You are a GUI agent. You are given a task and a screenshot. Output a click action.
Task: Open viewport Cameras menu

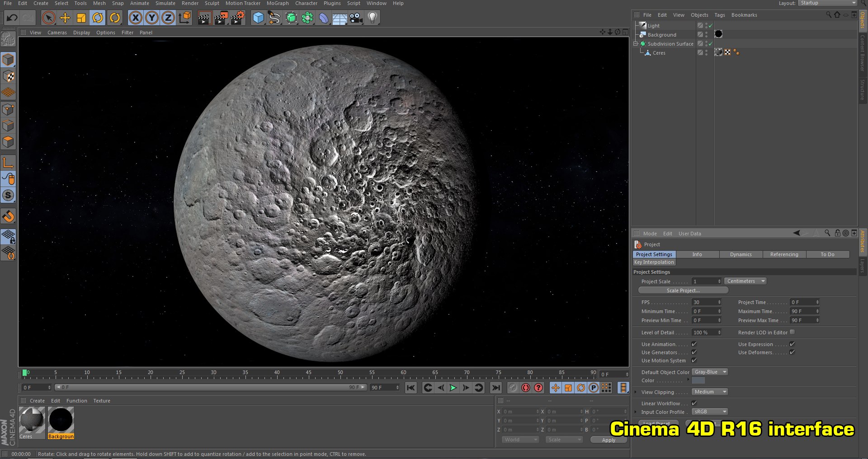[57, 33]
